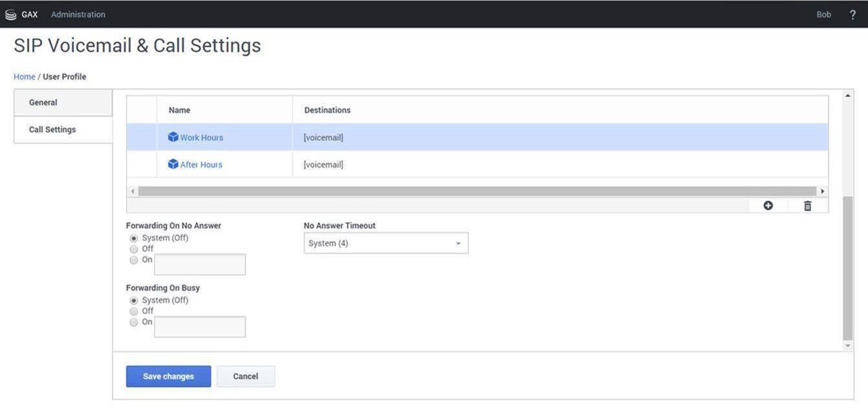The height and width of the screenshot is (413, 868).
Task: Open the Administration menu
Action: pos(78,14)
